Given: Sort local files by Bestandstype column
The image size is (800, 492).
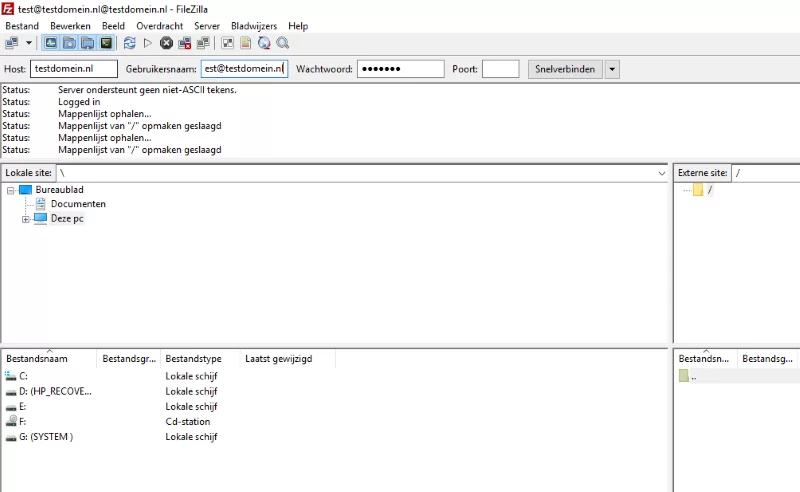Looking at the screenshot, I should [x=200, y=359].
